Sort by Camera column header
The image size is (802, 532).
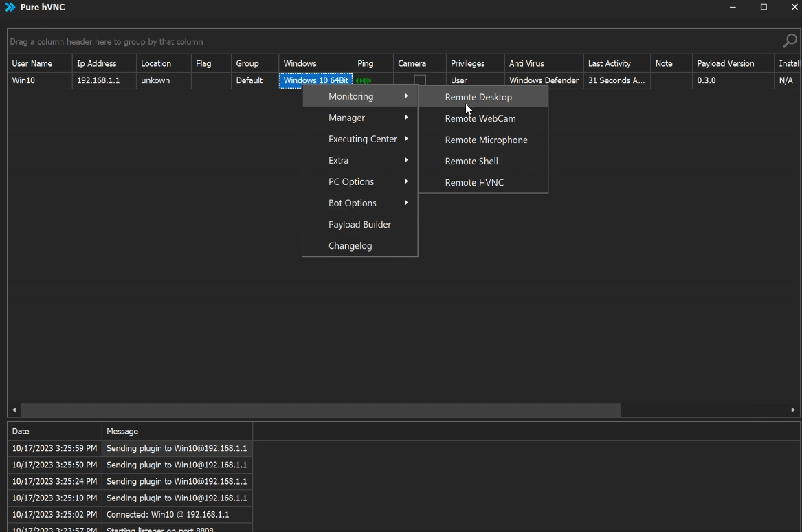[419, 63]
